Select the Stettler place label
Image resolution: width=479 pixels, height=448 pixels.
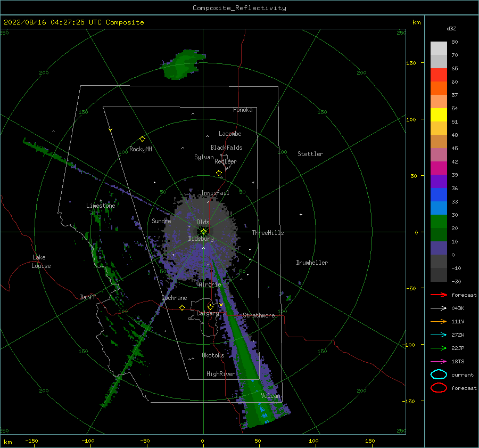click(310, 154)
